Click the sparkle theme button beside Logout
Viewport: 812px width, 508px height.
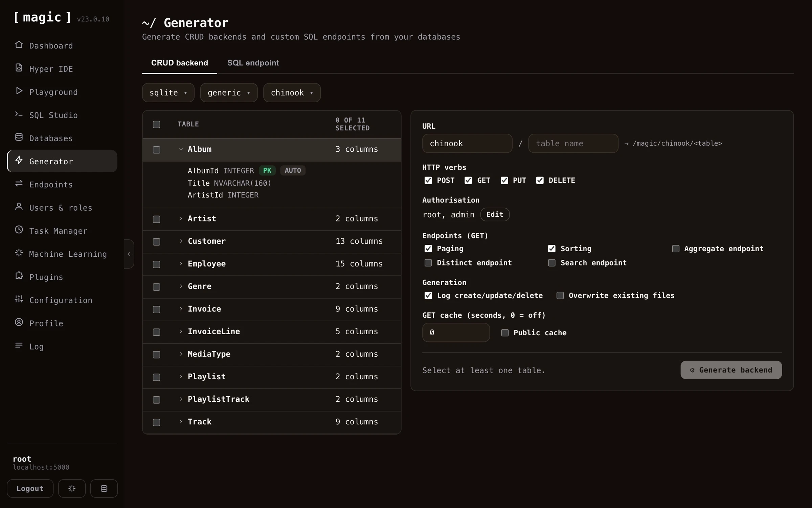click(x=72, y=488)
